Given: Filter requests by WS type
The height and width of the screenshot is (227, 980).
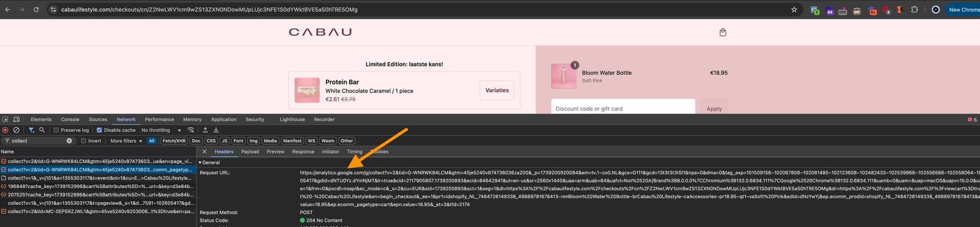Looking at the screenshot, I should (x=311, y=141).
